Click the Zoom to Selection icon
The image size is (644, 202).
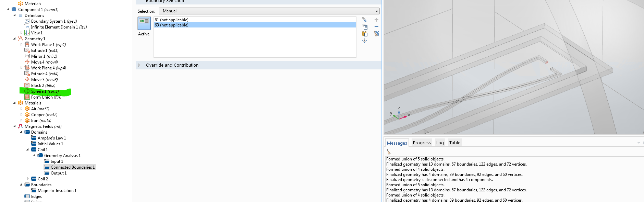click(365, 41)
